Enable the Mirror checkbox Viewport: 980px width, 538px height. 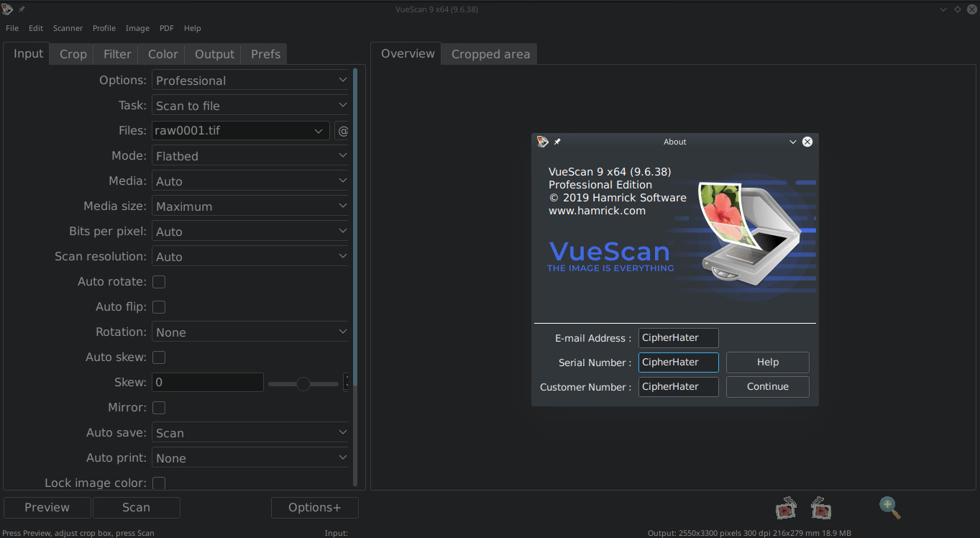(x=159, y=408)
